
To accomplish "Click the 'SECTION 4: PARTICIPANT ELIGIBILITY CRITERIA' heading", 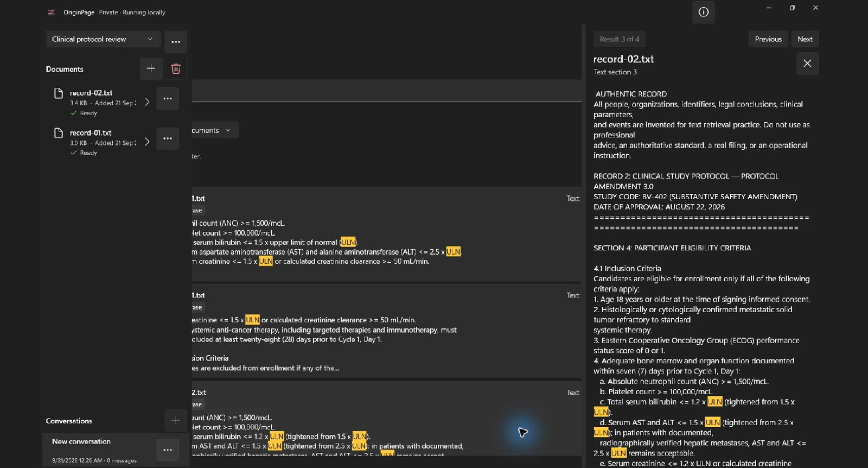I will [x=672, y=248].
